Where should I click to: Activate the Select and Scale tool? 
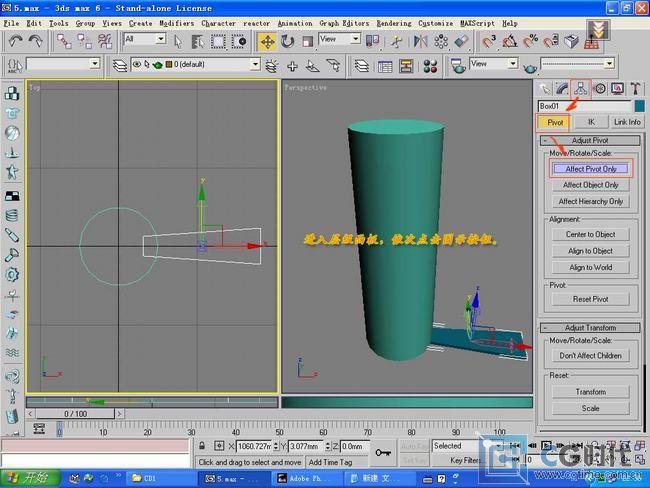[x=307, y=41]
